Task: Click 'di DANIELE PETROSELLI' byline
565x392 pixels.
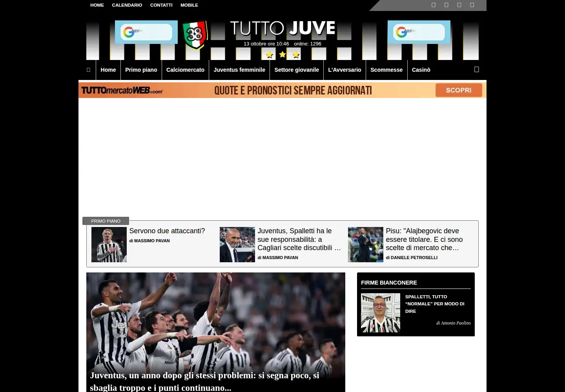Action: (412, 258)
